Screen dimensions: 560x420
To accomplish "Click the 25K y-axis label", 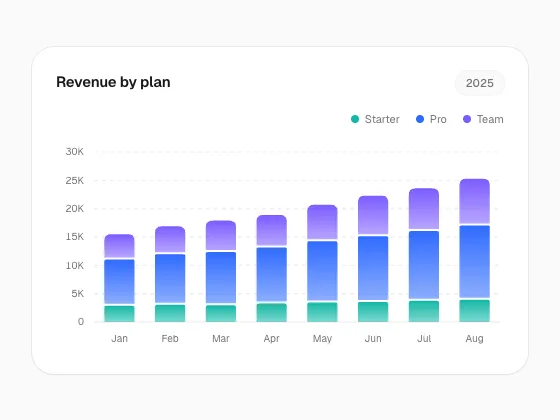I will click(75, 180).
